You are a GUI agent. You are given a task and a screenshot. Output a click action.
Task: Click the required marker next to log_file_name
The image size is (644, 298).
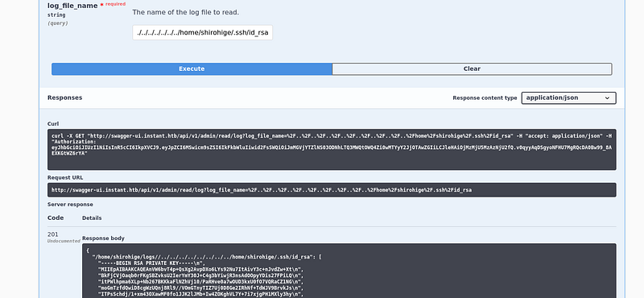tap(113, 4)
